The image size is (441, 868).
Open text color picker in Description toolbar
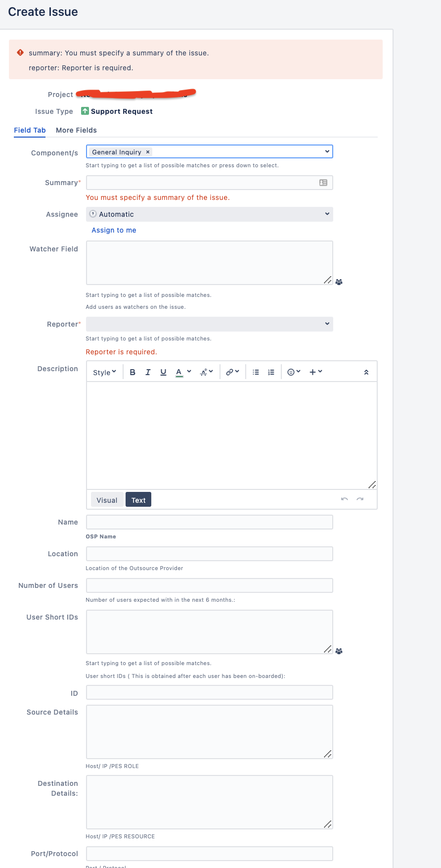[x=183, y=372]
